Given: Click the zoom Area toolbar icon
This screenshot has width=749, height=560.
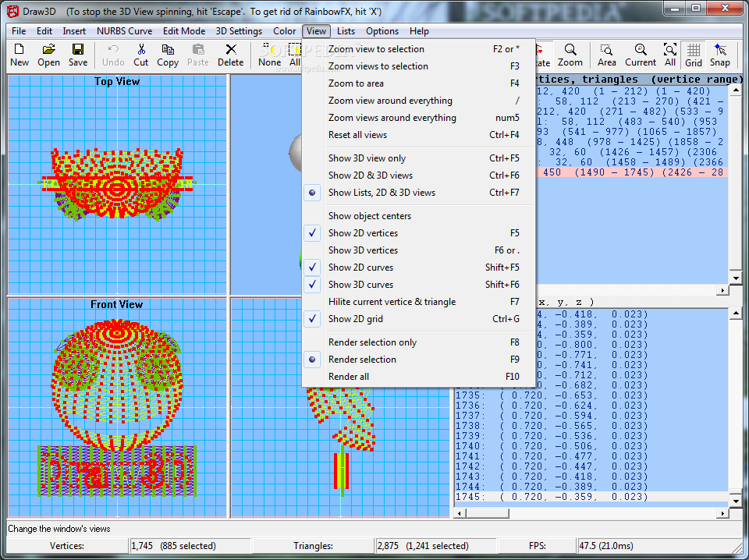Looking at the screenshot, I should (x=607, y=55).
